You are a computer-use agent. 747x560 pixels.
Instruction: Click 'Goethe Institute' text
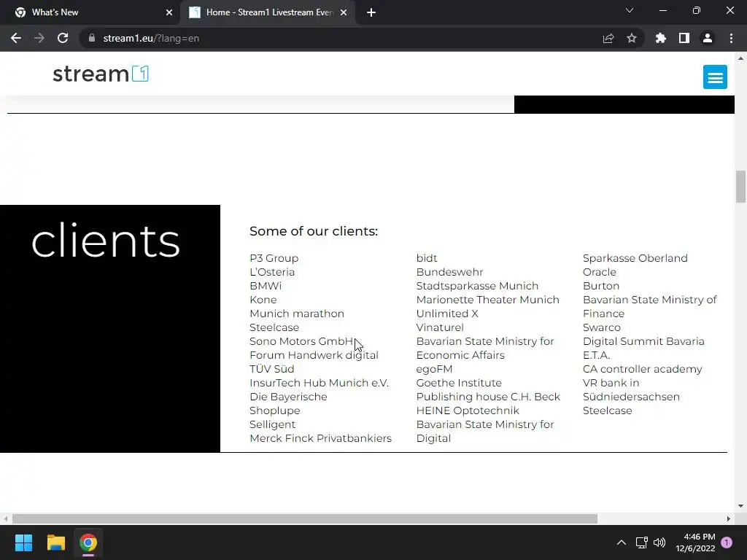459,383
